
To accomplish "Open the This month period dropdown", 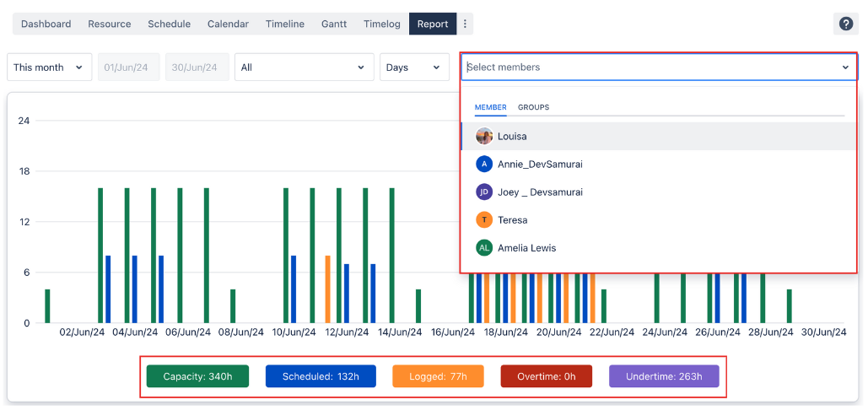I will 50,68.
